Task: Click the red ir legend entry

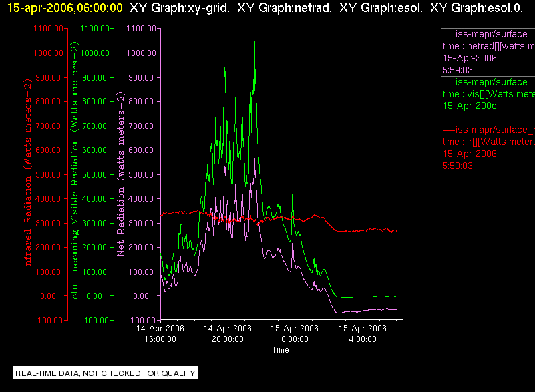Action: coord(488,148)
